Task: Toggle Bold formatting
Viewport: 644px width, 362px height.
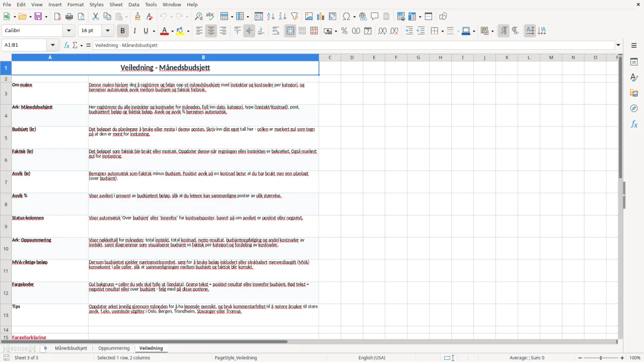Action: pos(122,31)
